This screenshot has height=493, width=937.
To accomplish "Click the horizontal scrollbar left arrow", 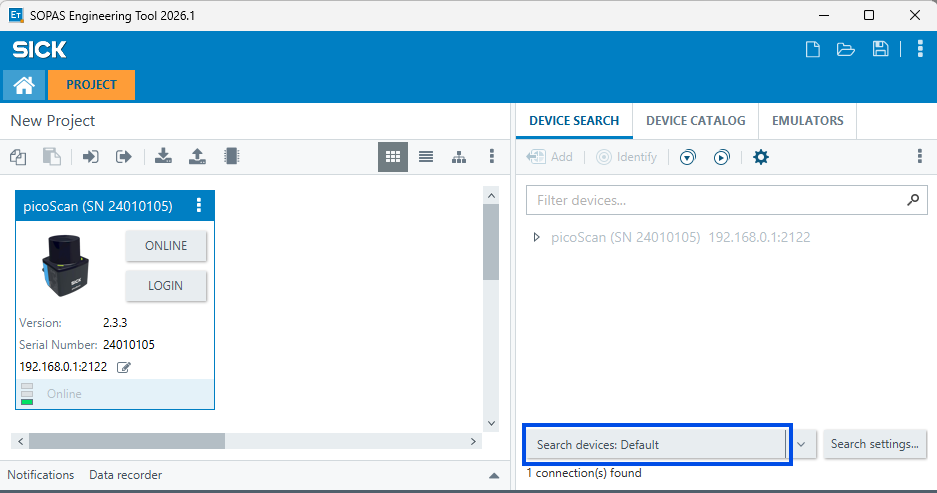I will (20, 442).
